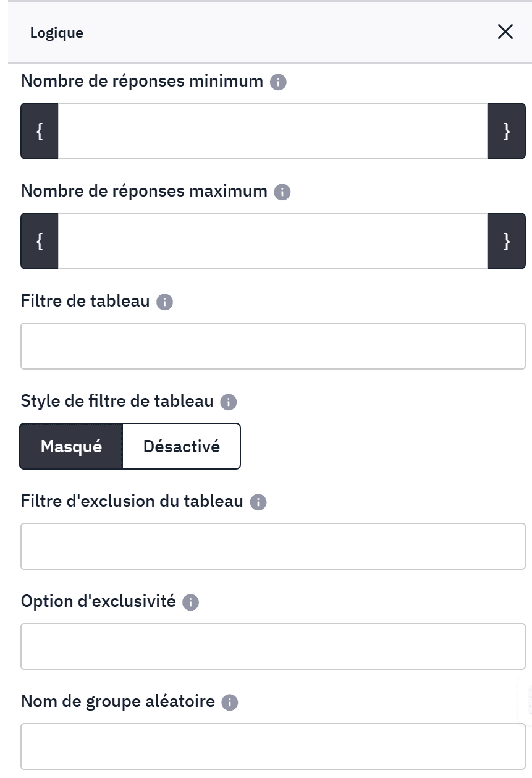This screenshot has height=778, width=532.
Task: Click opening brace button of minimum responses
Action: pos(40,131)
